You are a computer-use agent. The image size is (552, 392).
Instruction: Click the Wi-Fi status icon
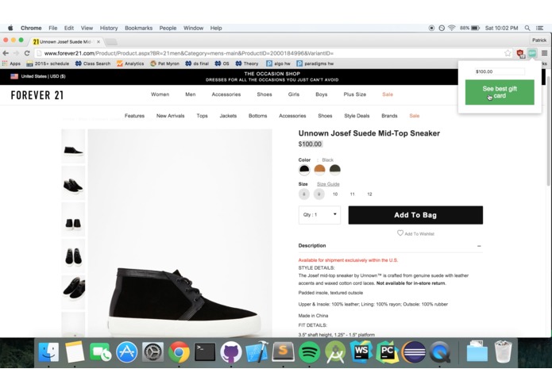(x=452, y=28)
